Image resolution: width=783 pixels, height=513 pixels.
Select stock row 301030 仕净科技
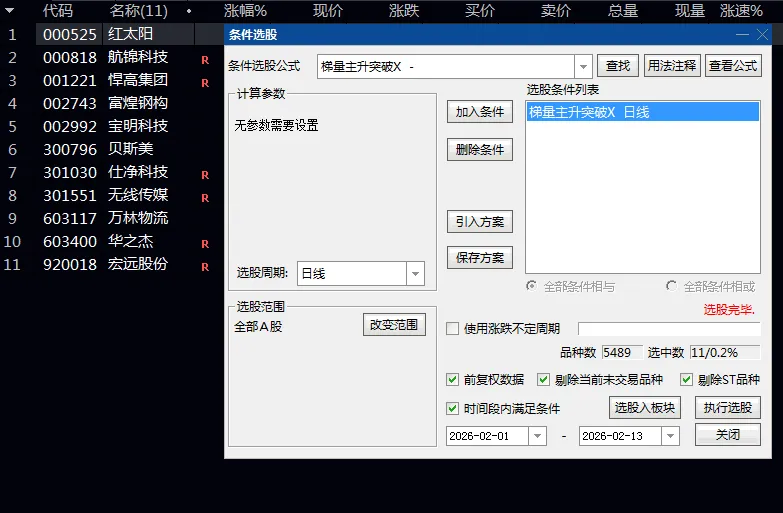point(112,172)
